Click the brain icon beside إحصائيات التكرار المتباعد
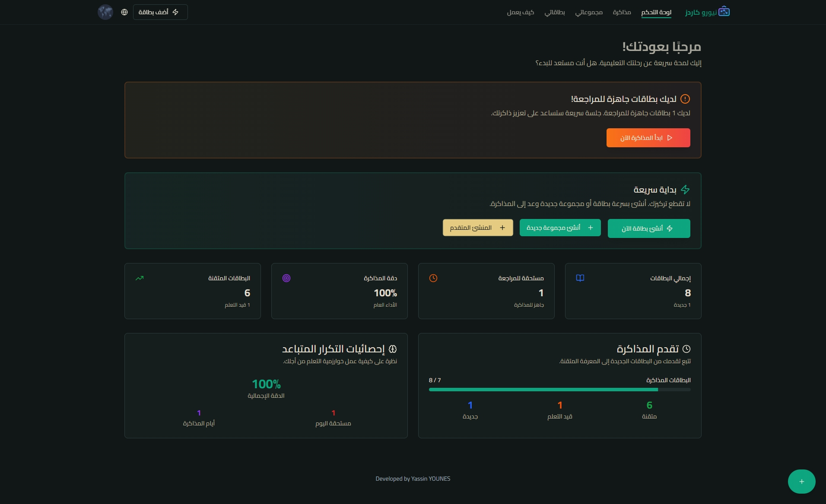 393,349
